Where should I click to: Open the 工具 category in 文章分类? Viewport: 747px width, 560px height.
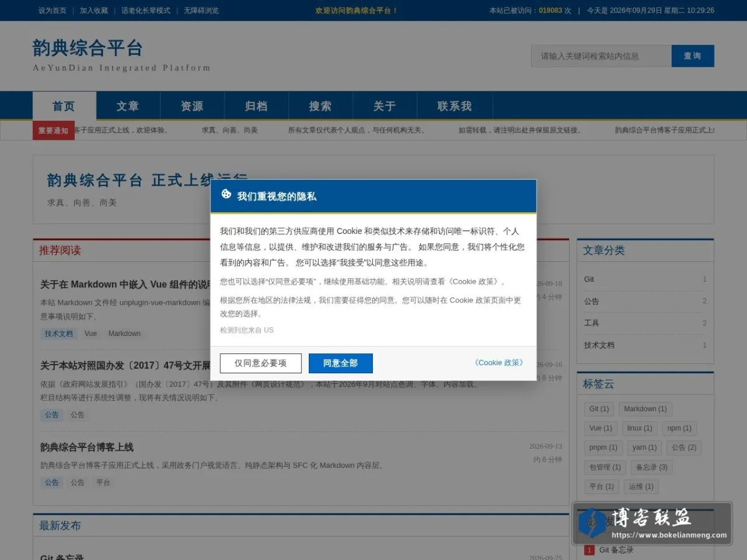point(645,323)
